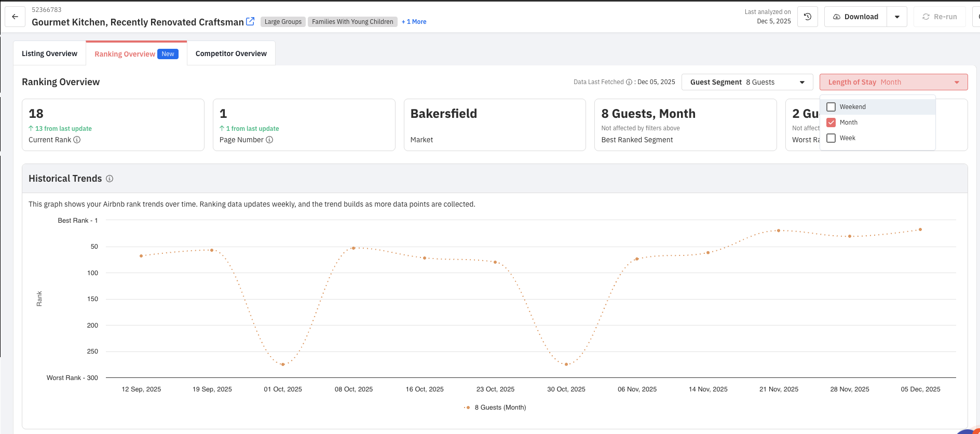980x434 pixels.
Task: Click the 05 Dec, 2025 data point
Action: (920, 229)
